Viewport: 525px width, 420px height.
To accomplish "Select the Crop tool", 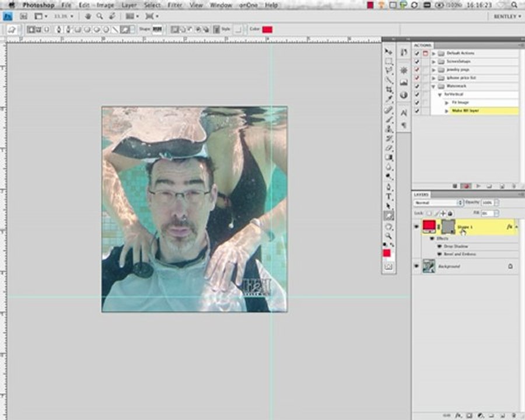I will click(388, 90).
